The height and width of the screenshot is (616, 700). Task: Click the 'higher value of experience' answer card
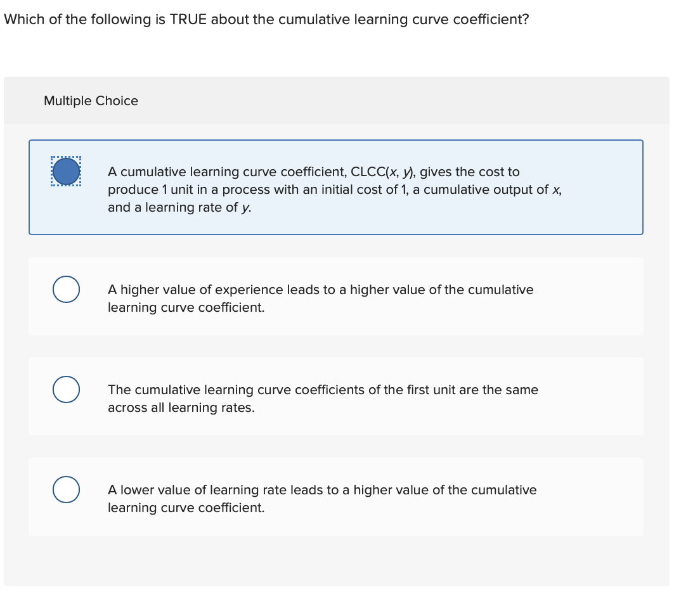click(x=336, y=296)
